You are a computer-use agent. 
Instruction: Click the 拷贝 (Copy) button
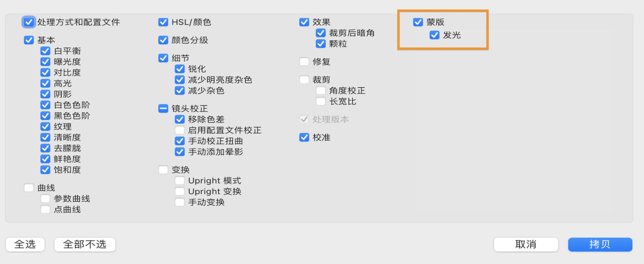(600, 245)
